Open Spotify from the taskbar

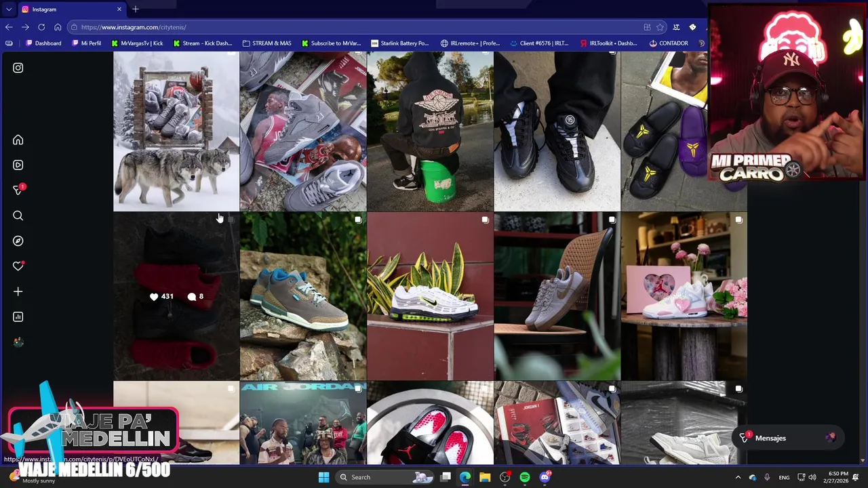(x=525, y=477)
